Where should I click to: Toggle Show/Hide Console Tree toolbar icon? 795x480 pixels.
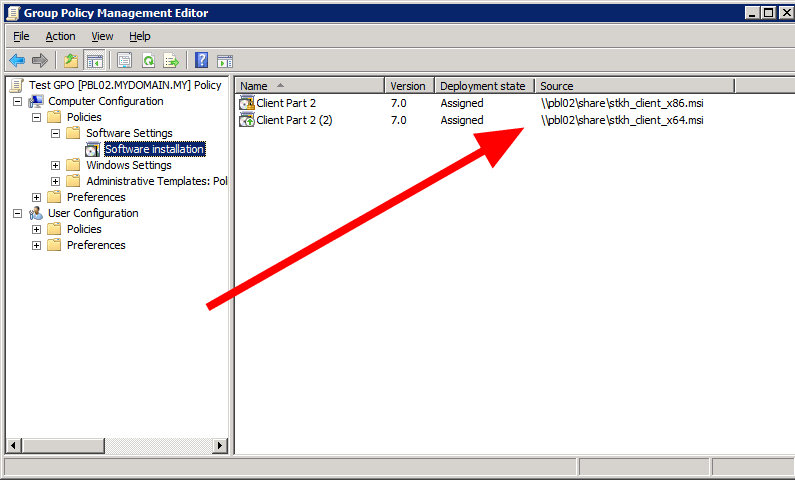(x=94, y=61)
